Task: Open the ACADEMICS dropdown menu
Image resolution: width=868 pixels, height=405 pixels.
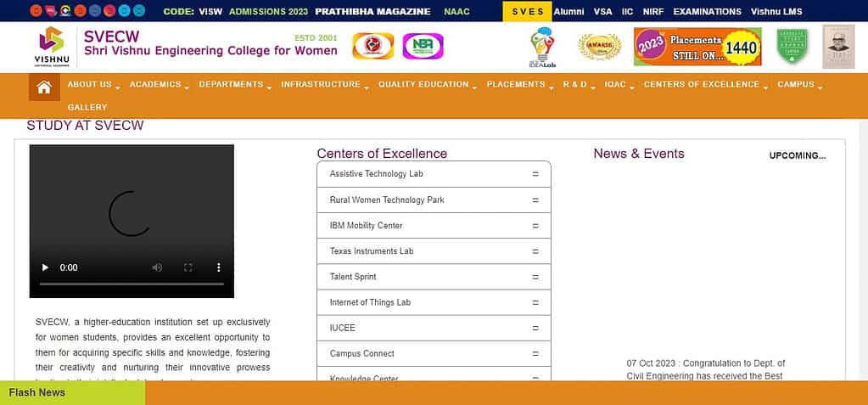Action: (159, 85)
